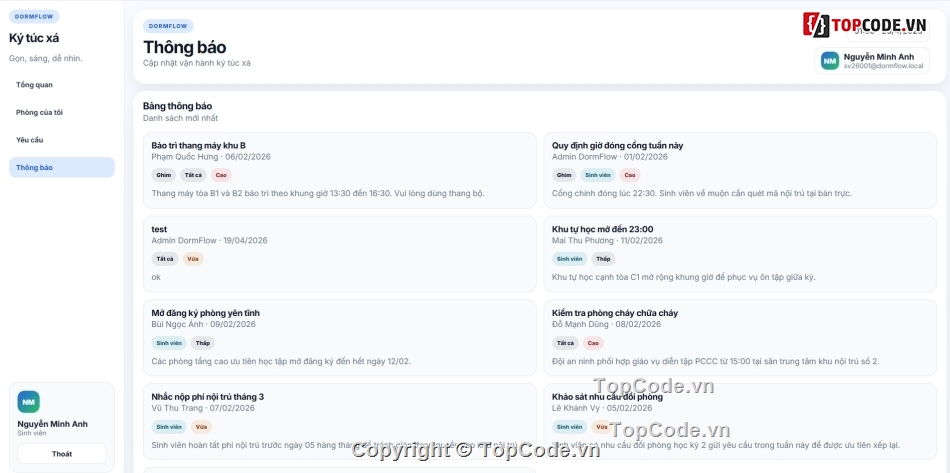Click Sinh viên tag on Nhắc nộp phí nội trú card
The image size is (950, 473).
169,426
